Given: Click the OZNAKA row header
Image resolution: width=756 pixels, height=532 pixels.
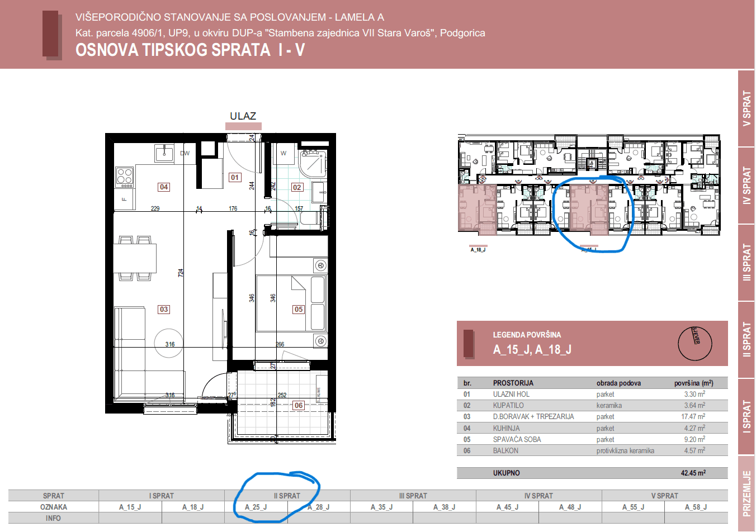Looking at the screenshot, I should [x=54, y=507].
